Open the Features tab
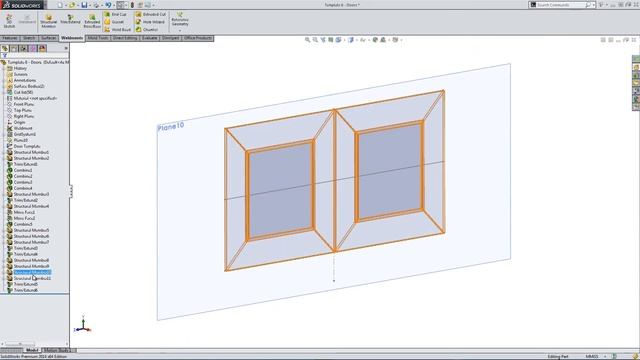 pos(10,38)
